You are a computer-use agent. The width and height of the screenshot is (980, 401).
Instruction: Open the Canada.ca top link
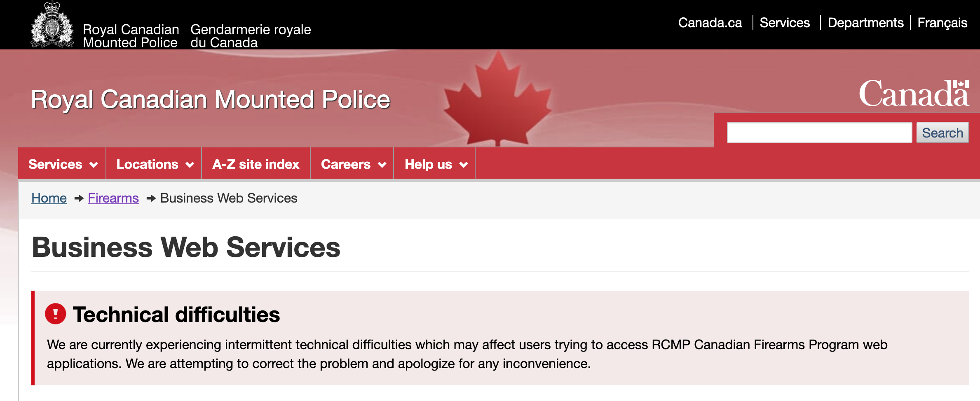(x=710, y=23)
